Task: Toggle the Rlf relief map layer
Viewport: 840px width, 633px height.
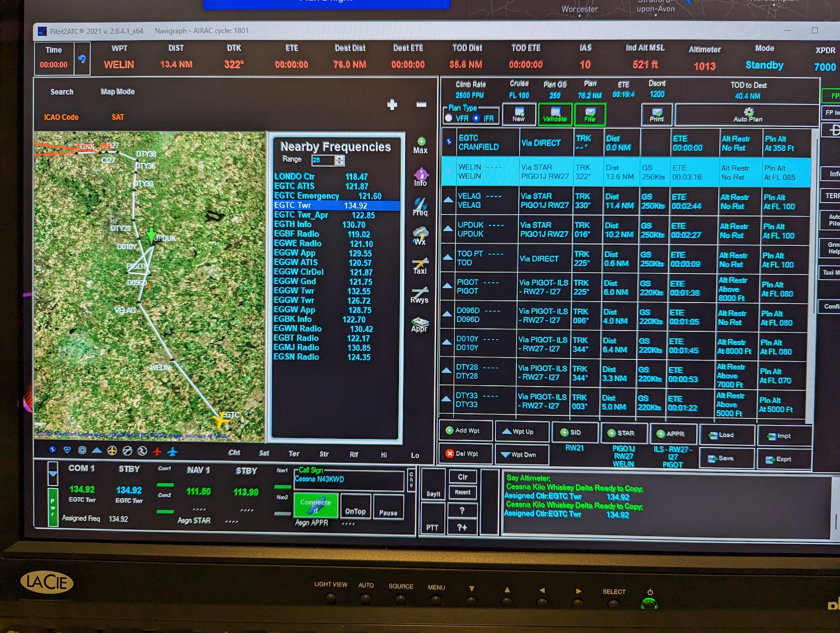Action: (x=354, y=454)
